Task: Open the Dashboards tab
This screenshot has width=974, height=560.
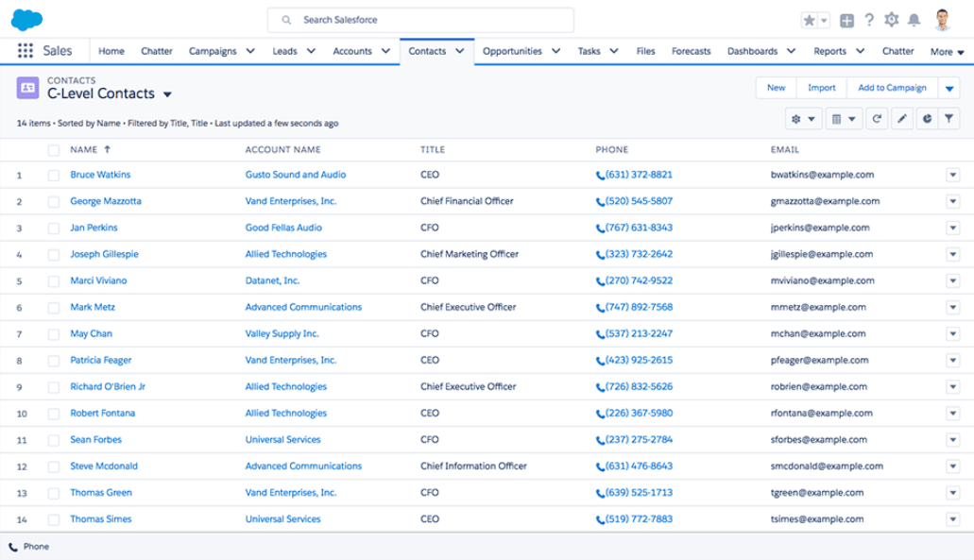Action: pos(752,51)
